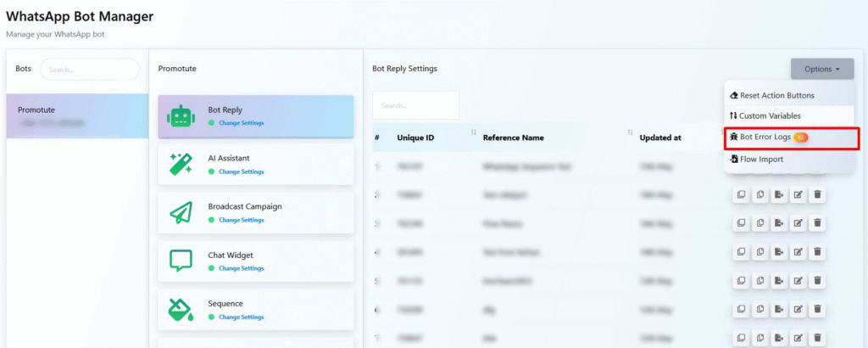This screenshot has width=868, height=348.
Task: Copy the row 4 flow
Action: (x=760, y=251)
